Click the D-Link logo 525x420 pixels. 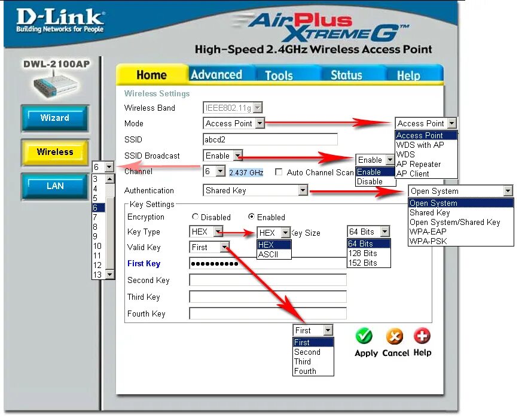(60, 21)
